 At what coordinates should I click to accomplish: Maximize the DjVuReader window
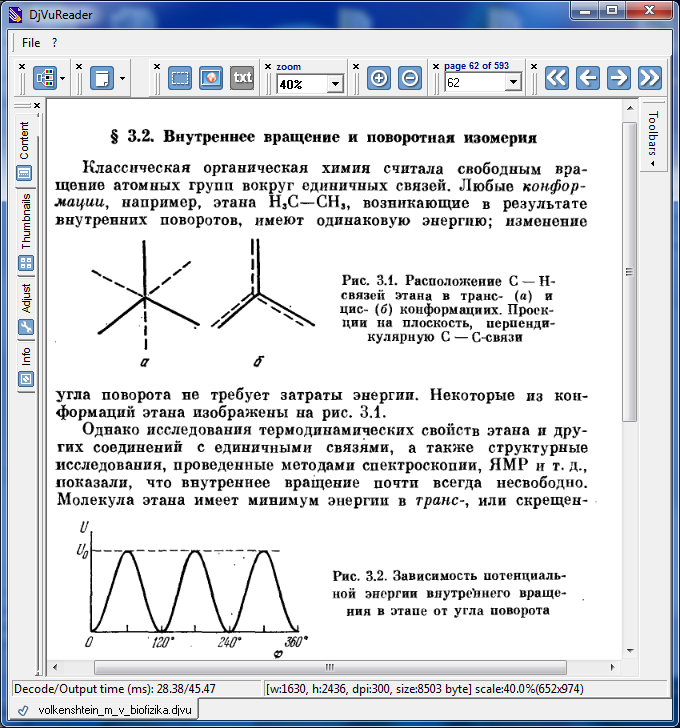[x=612, y=10]
